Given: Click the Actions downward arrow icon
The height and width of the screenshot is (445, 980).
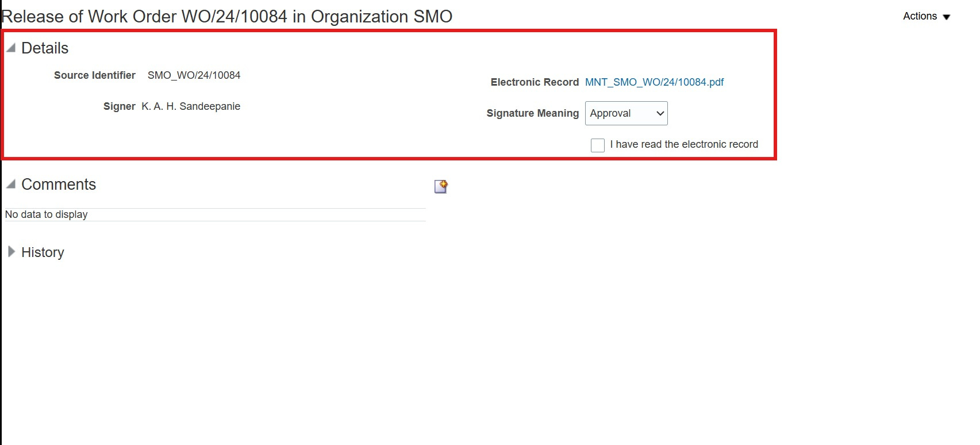Looking at the screenshot, I should coord(947,17).
